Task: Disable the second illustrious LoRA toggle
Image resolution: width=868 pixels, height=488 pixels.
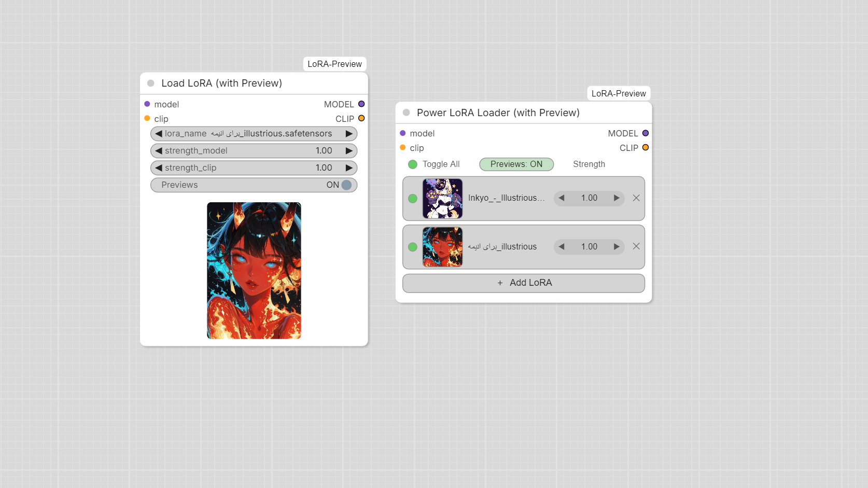Action: click(413, 247)
